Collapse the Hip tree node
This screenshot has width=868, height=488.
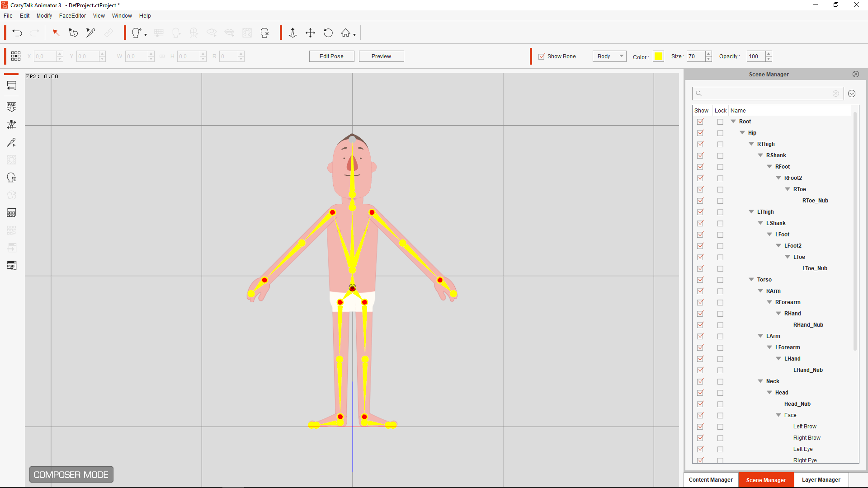(x=742, y=132)
